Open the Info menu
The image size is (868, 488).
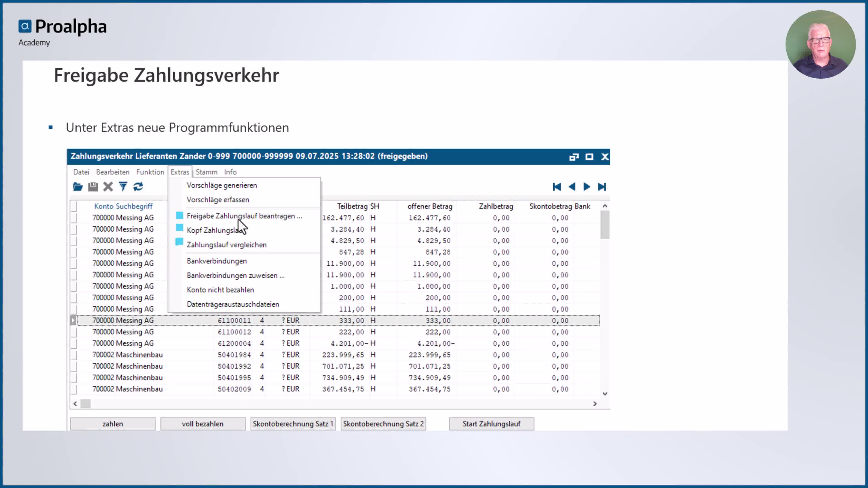(x=231, y=172)
